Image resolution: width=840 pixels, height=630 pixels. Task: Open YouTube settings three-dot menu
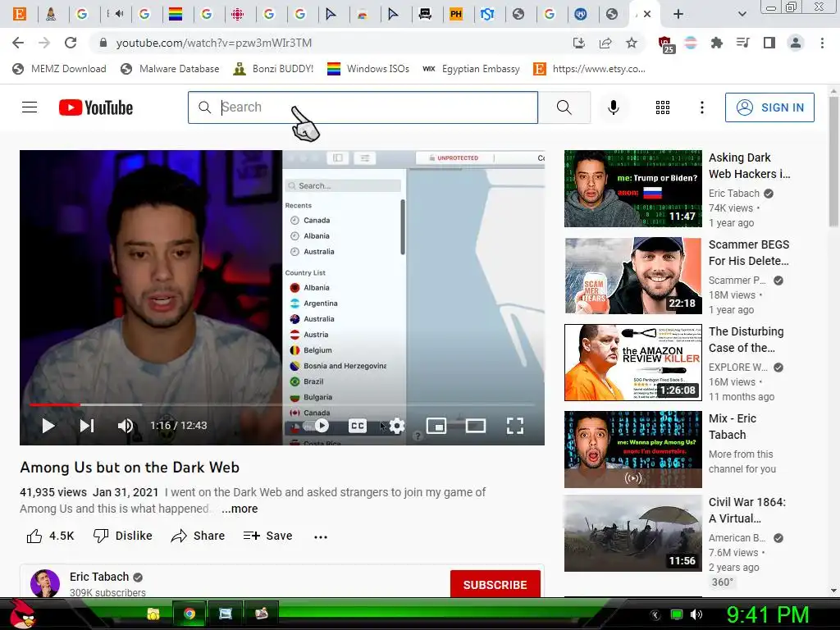coord(702,107)
